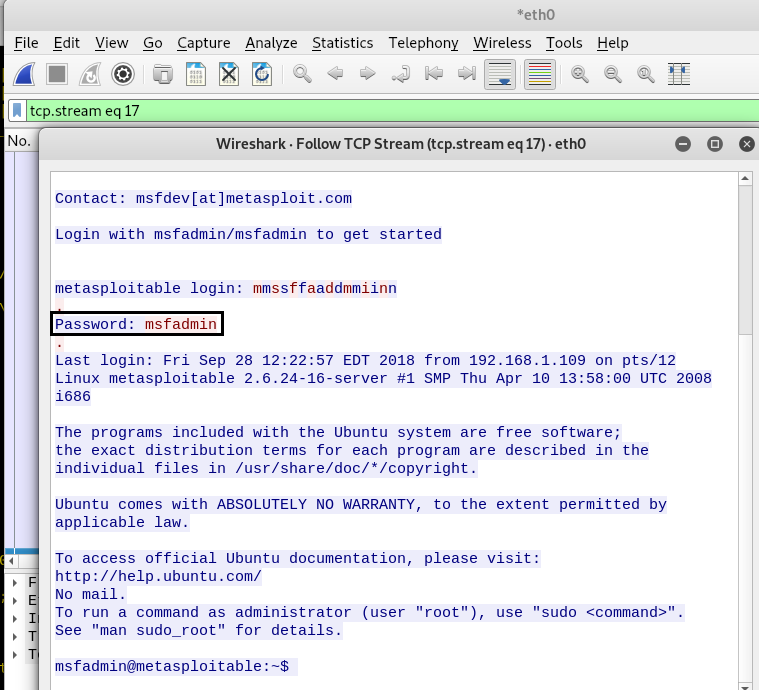
Task: Click the stream vertical scrollbar thumb
Action: click(745, 259)
